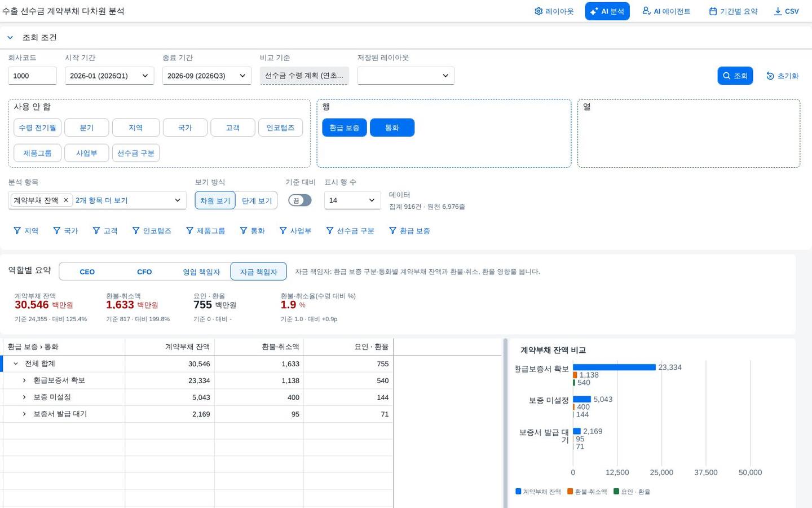Switch to 단계 보기 view mode
This screenshot has height=508, width=812.
coord(257,200)
